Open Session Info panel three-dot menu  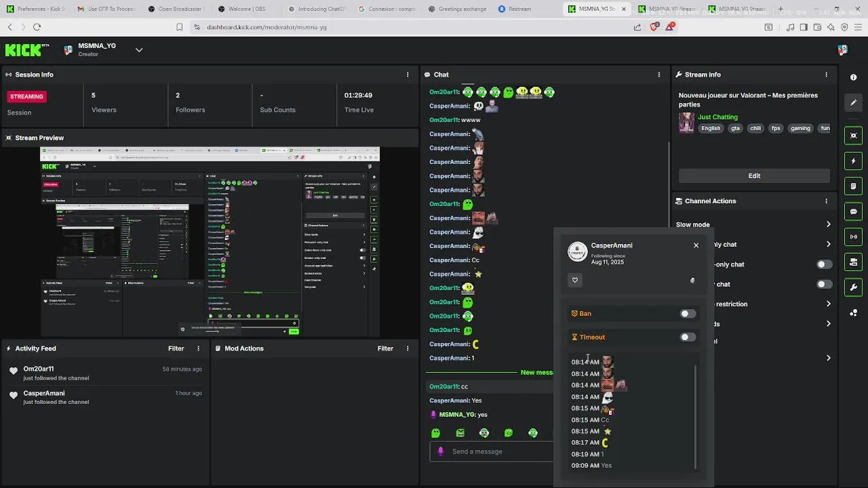tap(408, 75)
